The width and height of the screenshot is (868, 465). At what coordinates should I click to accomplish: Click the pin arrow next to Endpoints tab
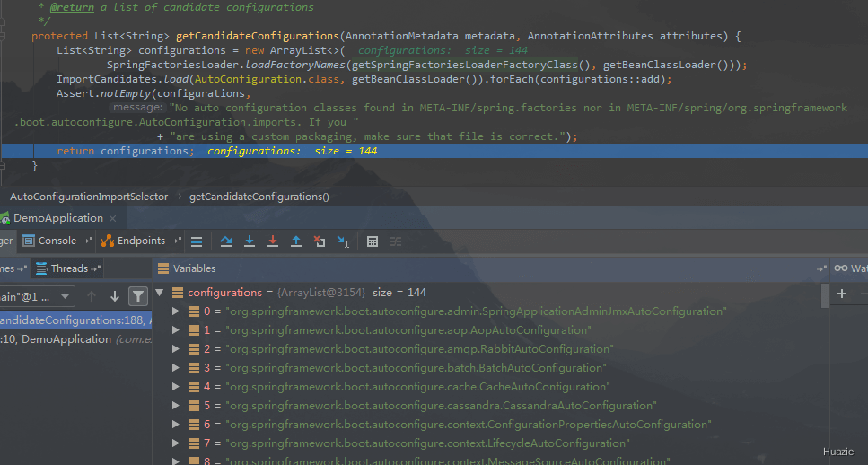coord(176,241)
